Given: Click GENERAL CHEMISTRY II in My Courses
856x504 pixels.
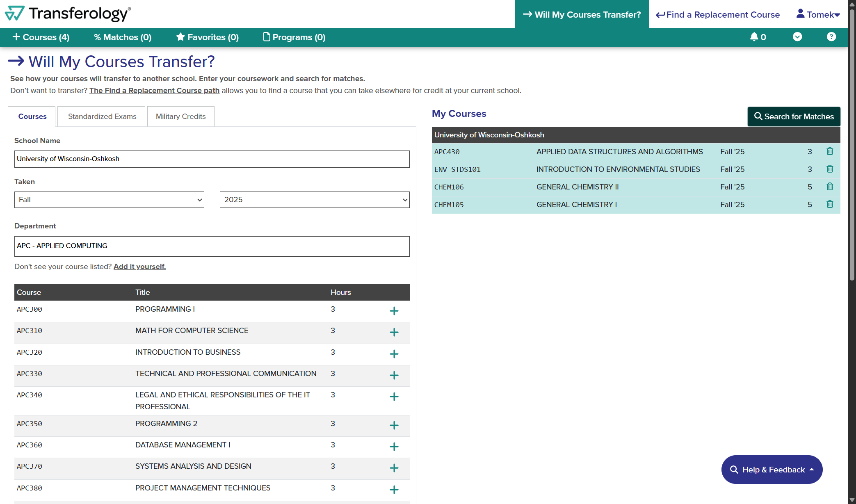Looking at the screenshot, I should pyautogui.click(x=578, y=187).
